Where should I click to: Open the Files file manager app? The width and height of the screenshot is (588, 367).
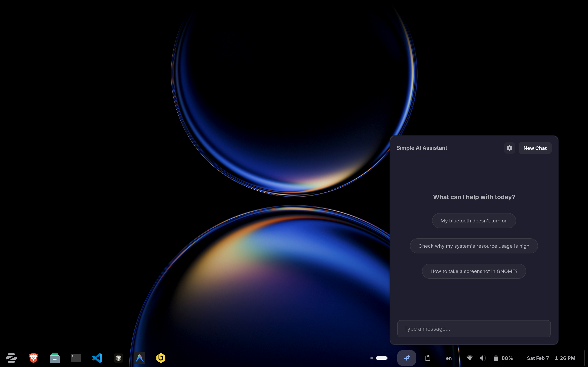55,358
